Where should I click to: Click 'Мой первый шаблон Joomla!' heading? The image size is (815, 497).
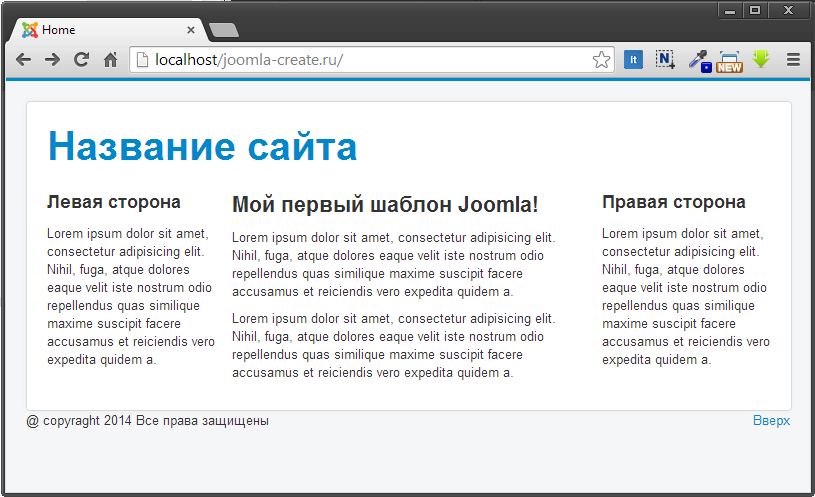(x=385, y=205)
